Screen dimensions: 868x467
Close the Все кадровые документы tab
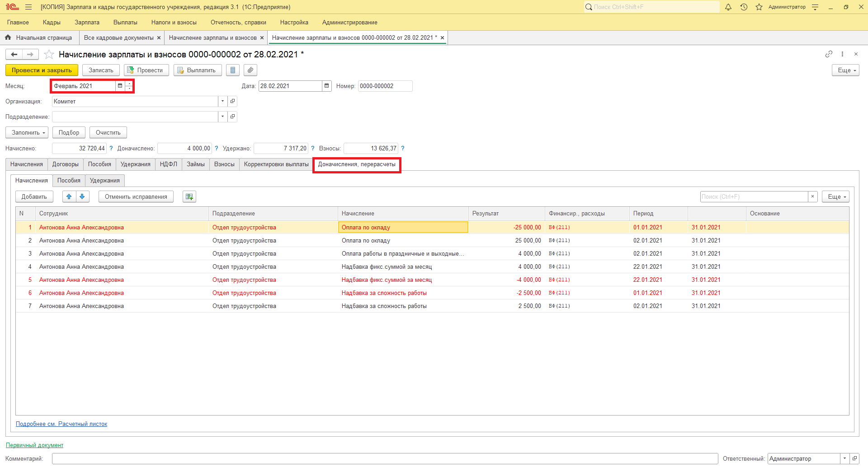(159, 38)
